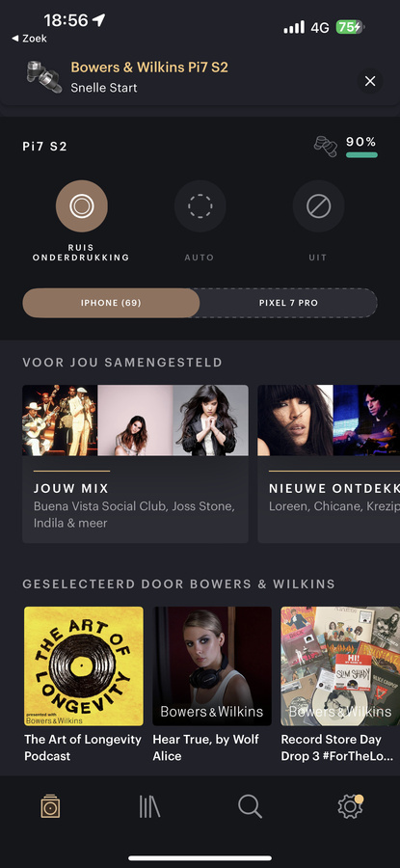Open The Art of Longevity Podcast
This screenshot has width=400, height=868.
(84, 685)
